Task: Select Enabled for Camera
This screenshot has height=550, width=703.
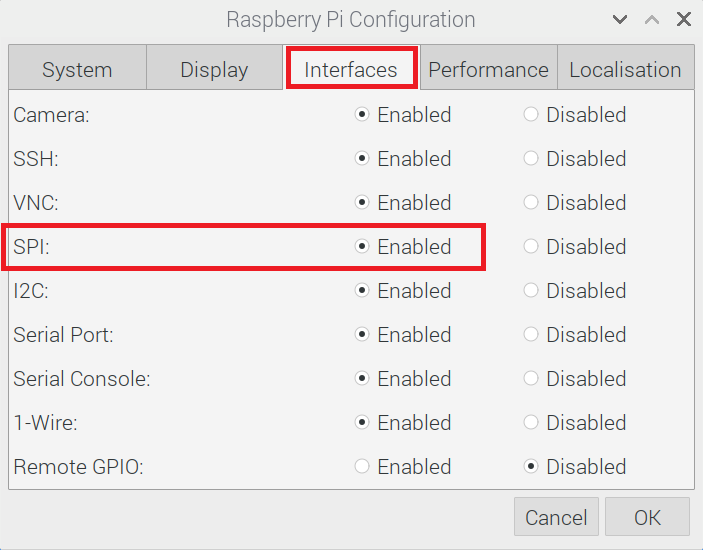Action: (x=362, y=114)
